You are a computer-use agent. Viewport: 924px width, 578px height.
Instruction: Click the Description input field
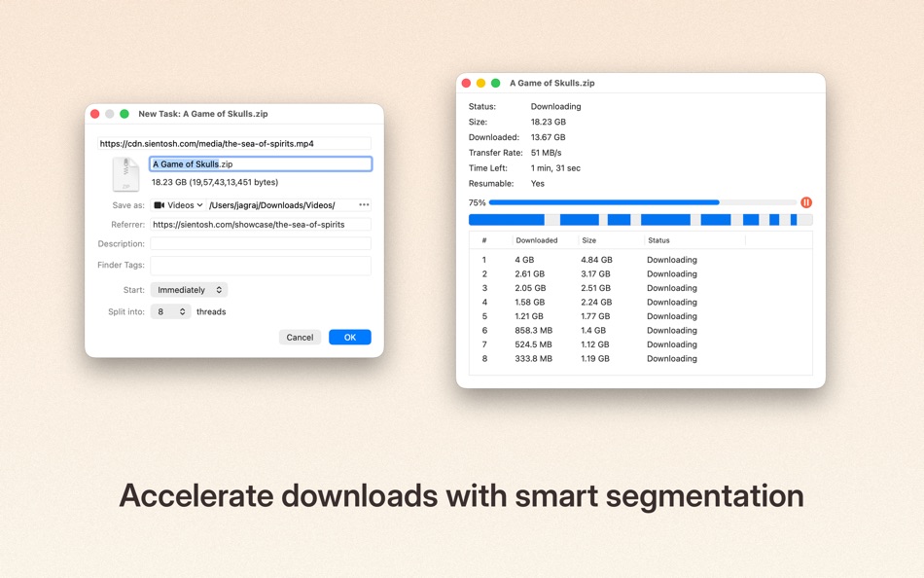click(261, 243)
